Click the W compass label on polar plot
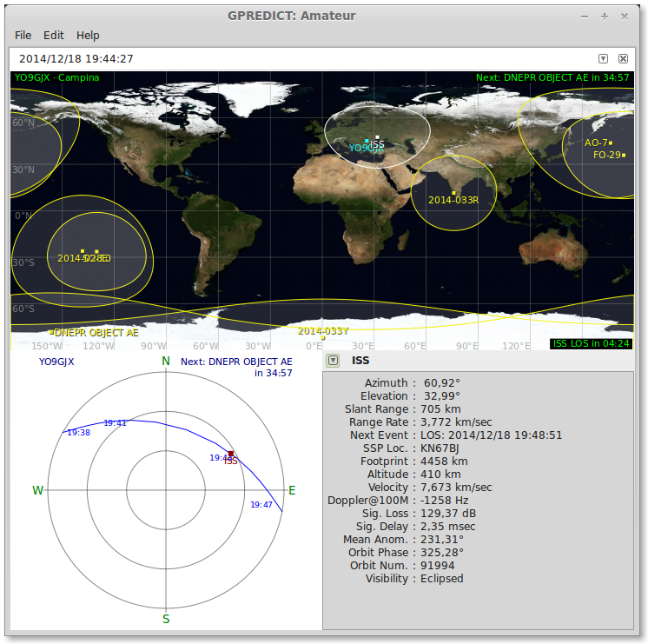This screenshot has height=644, width=648. coord(37,490)
